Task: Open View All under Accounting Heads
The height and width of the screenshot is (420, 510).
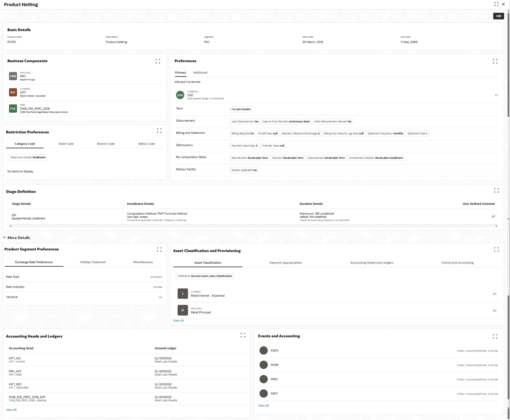Action: tap(11, 410)
